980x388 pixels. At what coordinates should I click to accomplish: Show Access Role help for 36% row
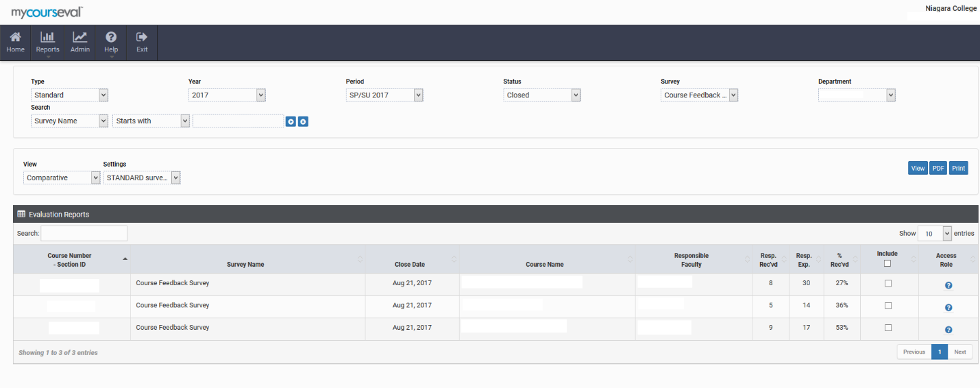[948, 308]
